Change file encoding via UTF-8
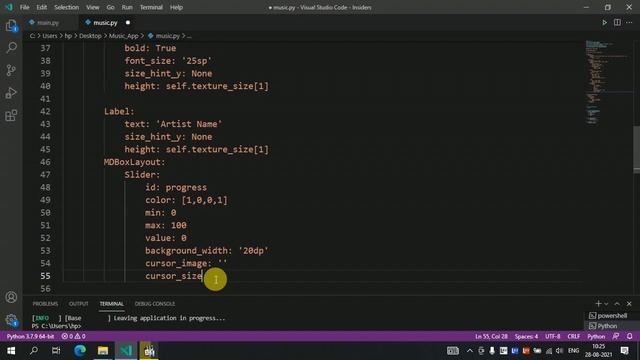This screenshot has height=360, width=640. (x=553, y=336)
